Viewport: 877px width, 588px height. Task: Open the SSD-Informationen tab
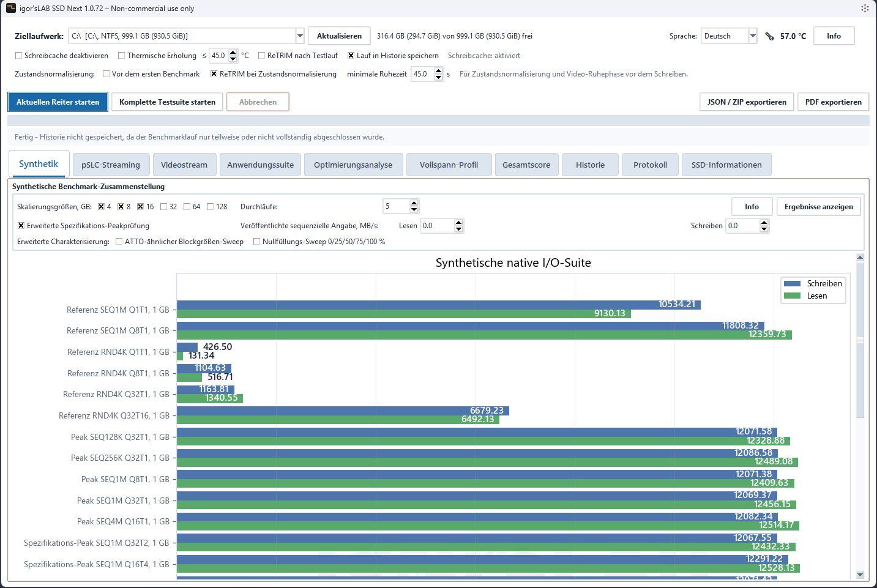(x=726, y=165)
